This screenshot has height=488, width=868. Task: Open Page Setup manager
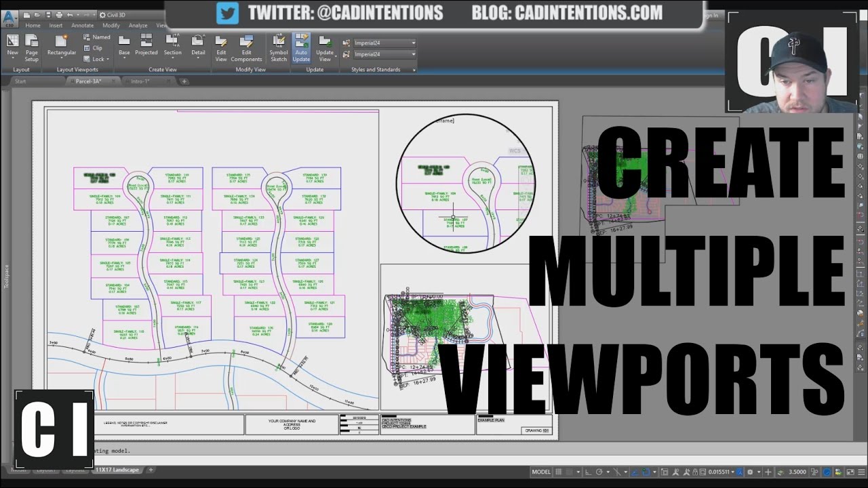point(31,47)
